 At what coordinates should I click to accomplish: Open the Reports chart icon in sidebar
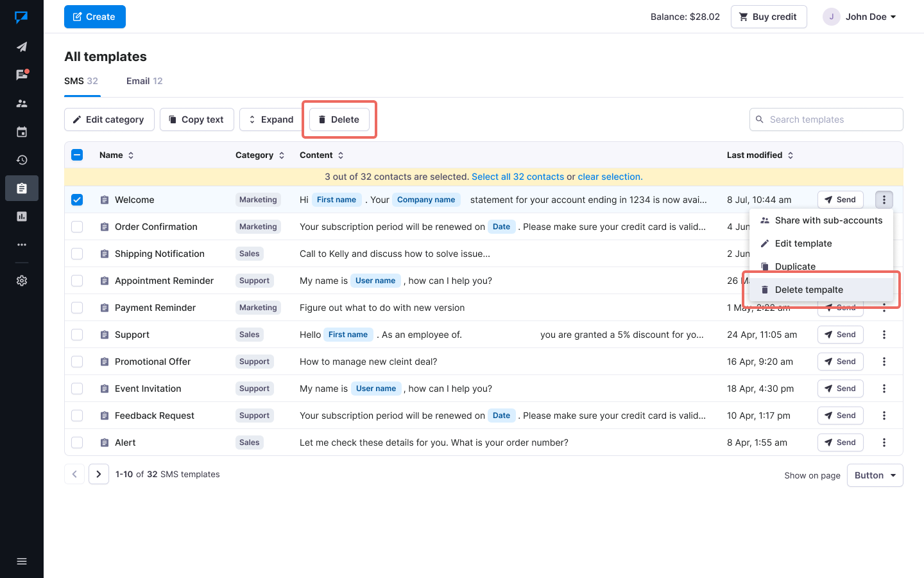click(x=22, y=216)
